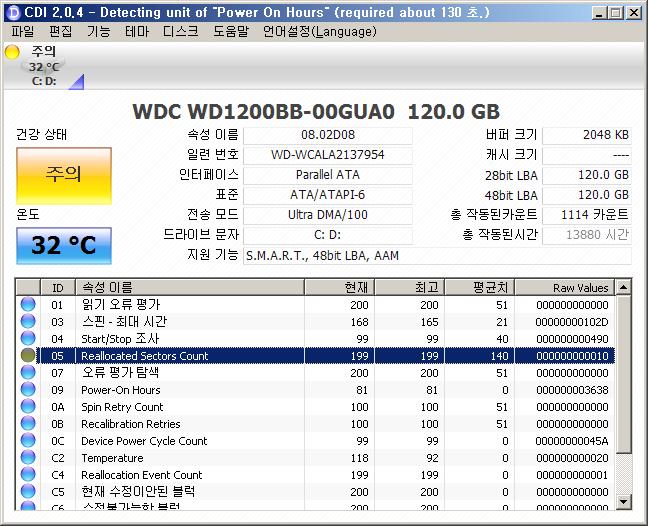The width and height of the screenshot is (648, 526).
Task: Click the 평균치 column header
Action: pos(479,287)
